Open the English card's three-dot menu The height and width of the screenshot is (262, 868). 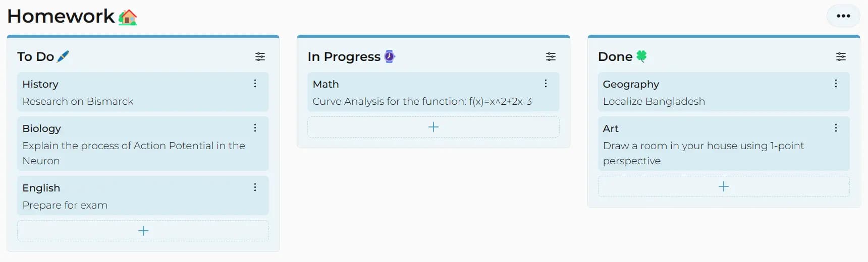tap(255, 187)
